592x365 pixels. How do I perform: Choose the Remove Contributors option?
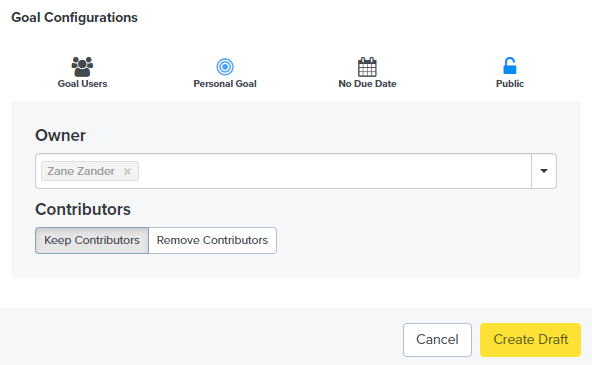tap(212, 240)
